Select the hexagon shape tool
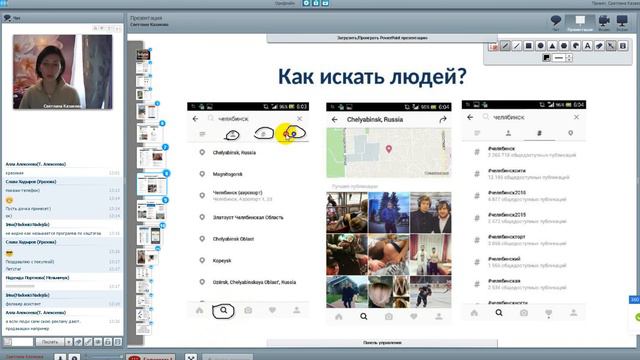640x360 pixels. (564, 46)
